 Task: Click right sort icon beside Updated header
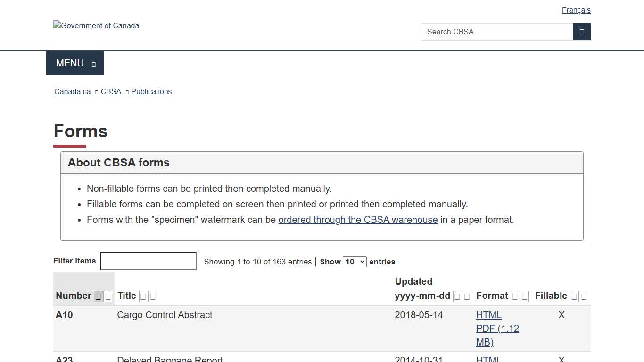point(467,296)
